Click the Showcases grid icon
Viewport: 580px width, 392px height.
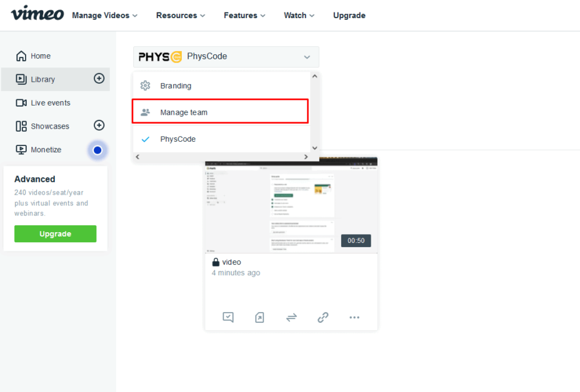point(21,126)
